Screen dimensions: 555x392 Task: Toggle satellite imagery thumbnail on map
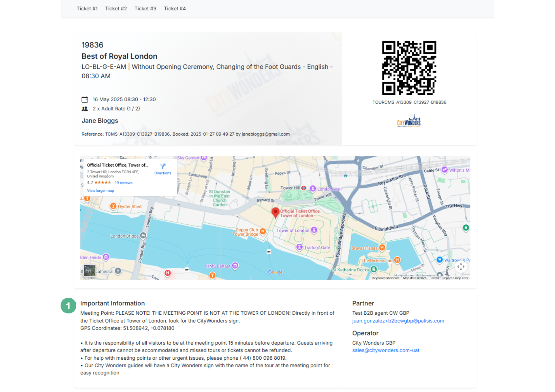(89, 270)
